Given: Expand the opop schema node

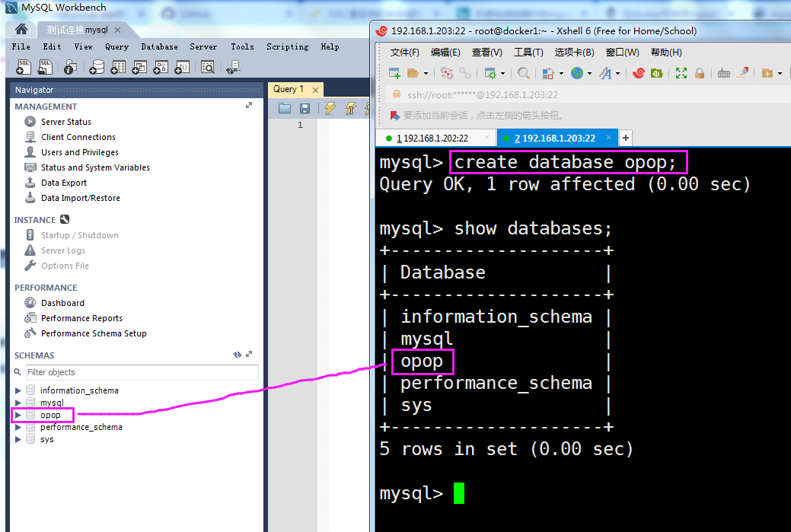Looking at the screenshot, I should tap(18, 415).
